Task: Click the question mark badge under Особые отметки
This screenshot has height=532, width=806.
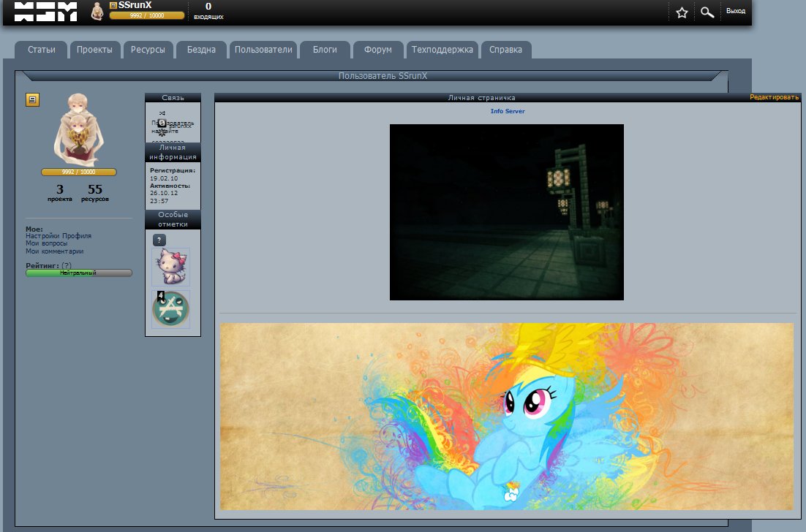Action: (159, 240)
